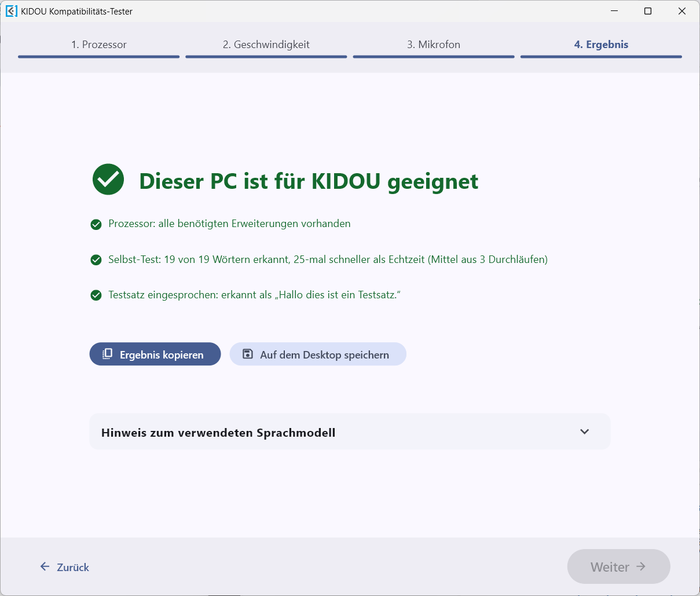Click the Selbst-Test 19 von 19 Wörtern line
The height and width of the screenshot is (596, 700).
(x=328, y=259)
